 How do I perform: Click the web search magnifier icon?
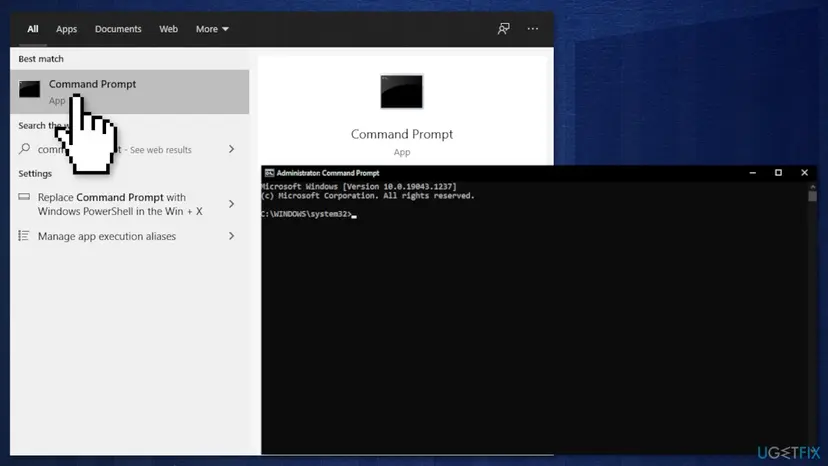25,149
